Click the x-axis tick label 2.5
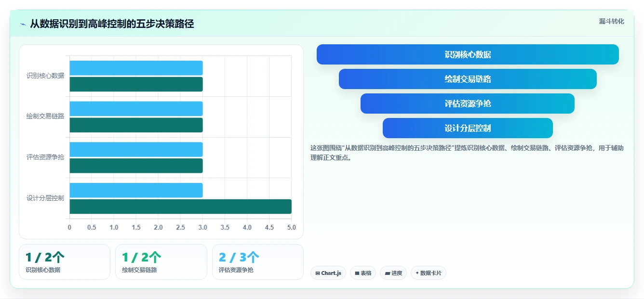This screenshot has width=644, height=299. [180, 227]
